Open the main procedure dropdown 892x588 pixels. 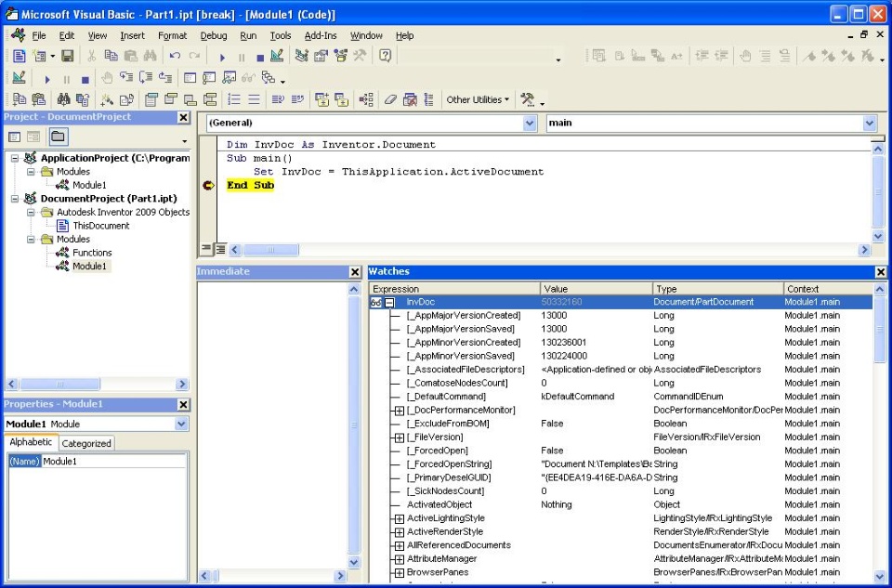coord(870,123)
